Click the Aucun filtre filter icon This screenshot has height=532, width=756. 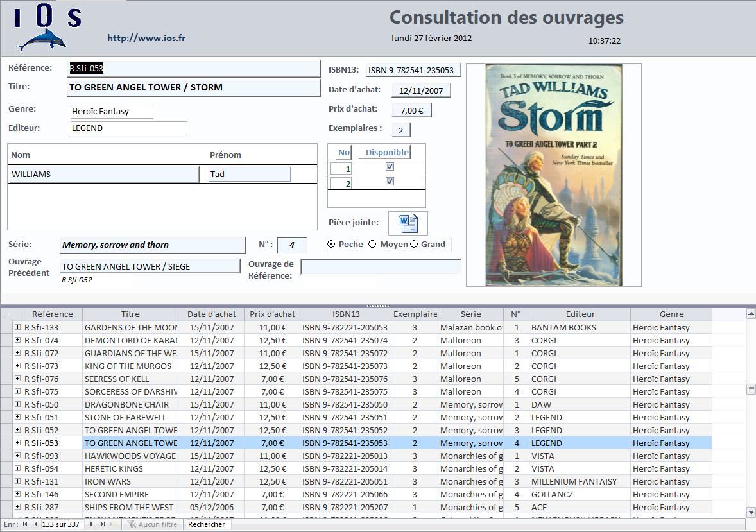point(132,524)
